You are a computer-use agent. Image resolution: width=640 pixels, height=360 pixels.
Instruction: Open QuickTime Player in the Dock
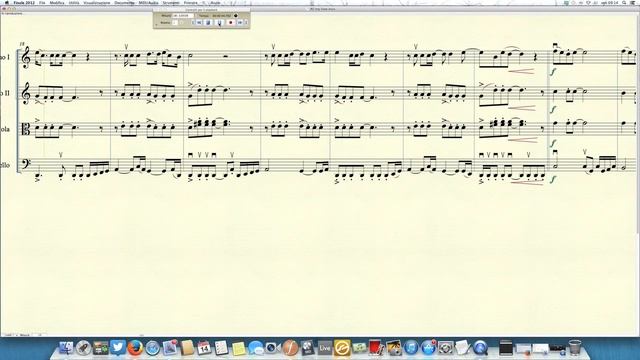point(480,348)
